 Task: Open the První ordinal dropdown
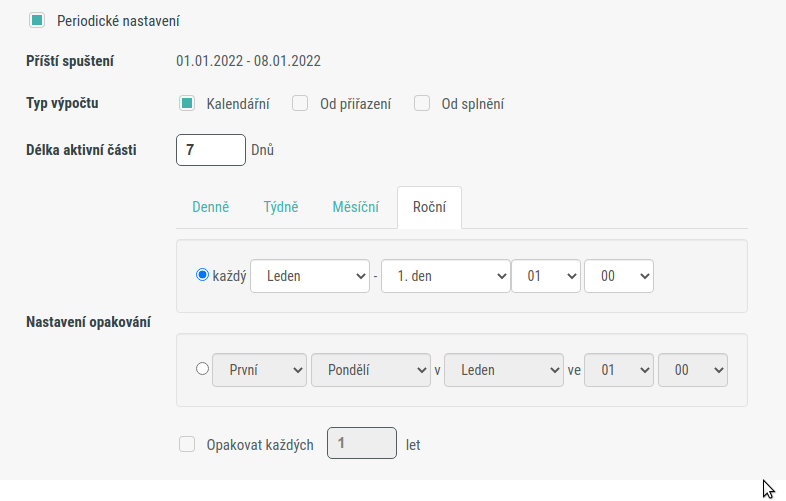pyautogui.click(x=259, y=370)
